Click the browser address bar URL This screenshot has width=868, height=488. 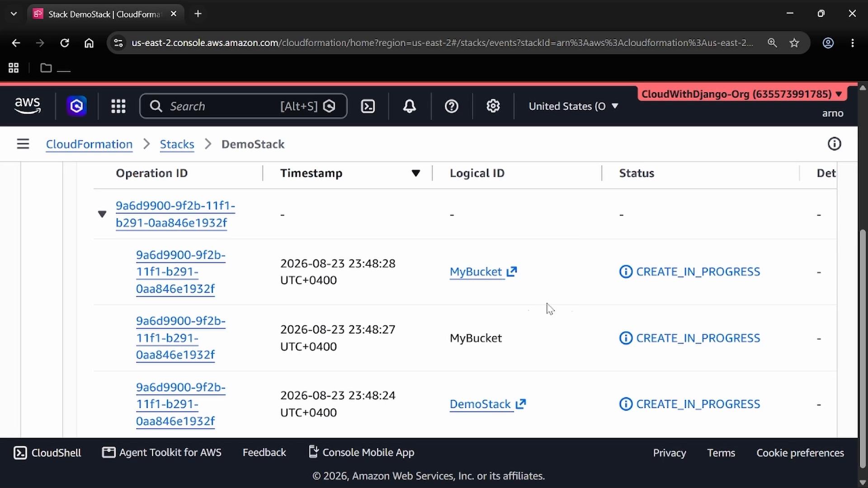point(442,43)
